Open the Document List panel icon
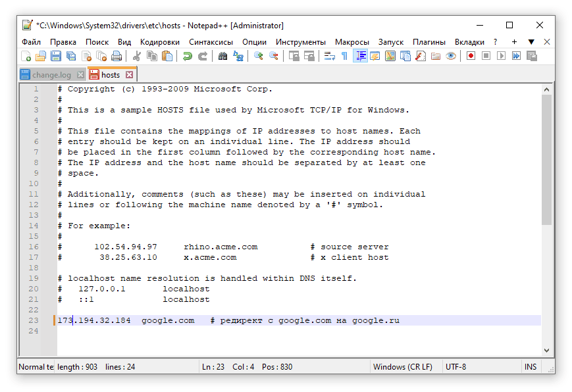This screenshot has height=392, width=572. tap(405, 56)
